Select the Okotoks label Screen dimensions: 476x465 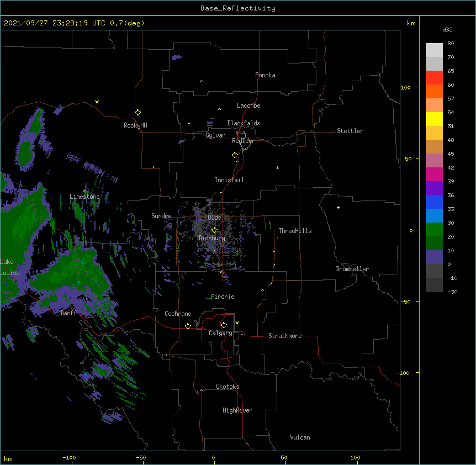coord(228,387)
